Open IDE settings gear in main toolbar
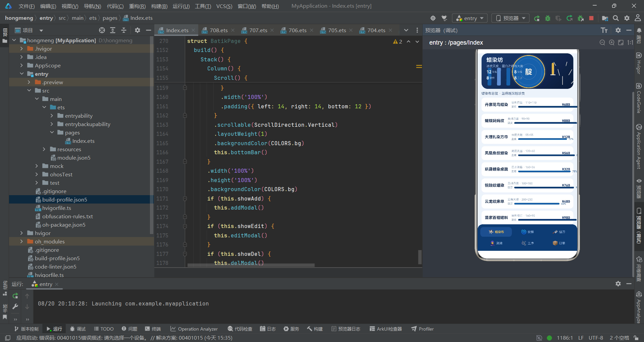This screenshot has height=342, width=644. (627, 18)
